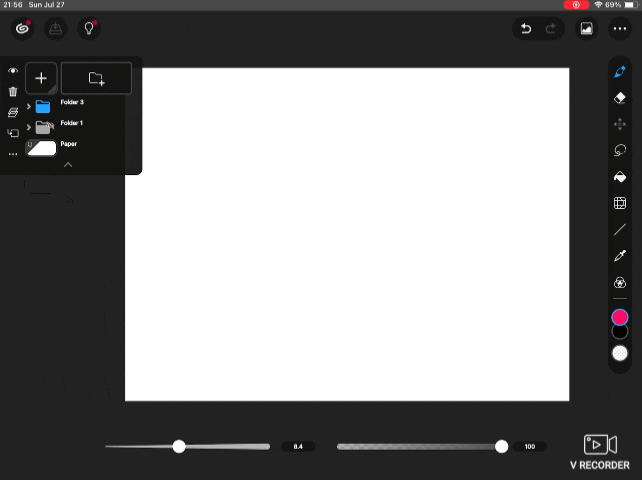Select the Lasso selection tool

620,150
